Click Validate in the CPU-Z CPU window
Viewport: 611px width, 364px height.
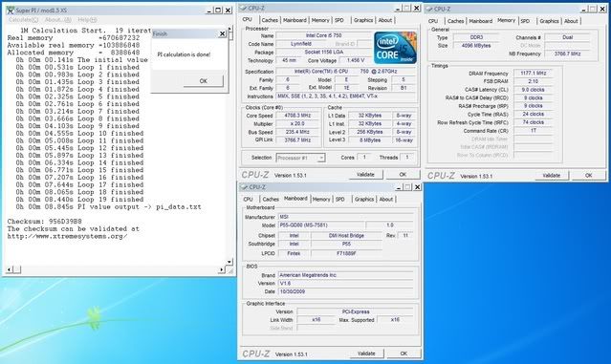pyautogui.click(x=365, y=175)
